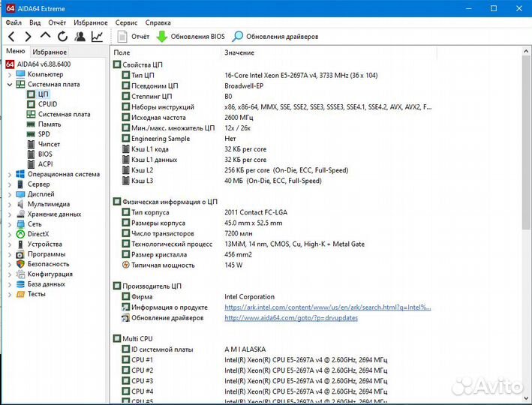Go back with the left arrow button
The width and height of the screenshot is (532, 405).
pos(11,36)
